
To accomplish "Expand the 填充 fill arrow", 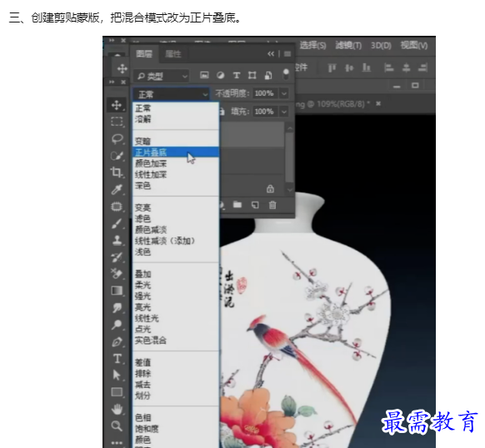I will 284,112.
